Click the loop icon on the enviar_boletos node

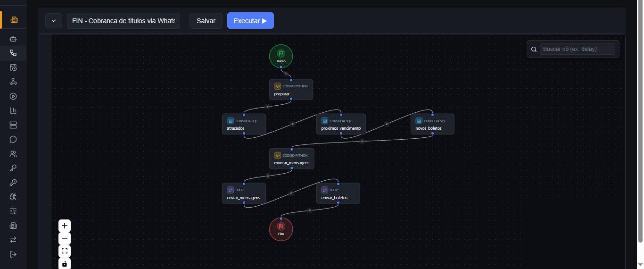point(325,190)
